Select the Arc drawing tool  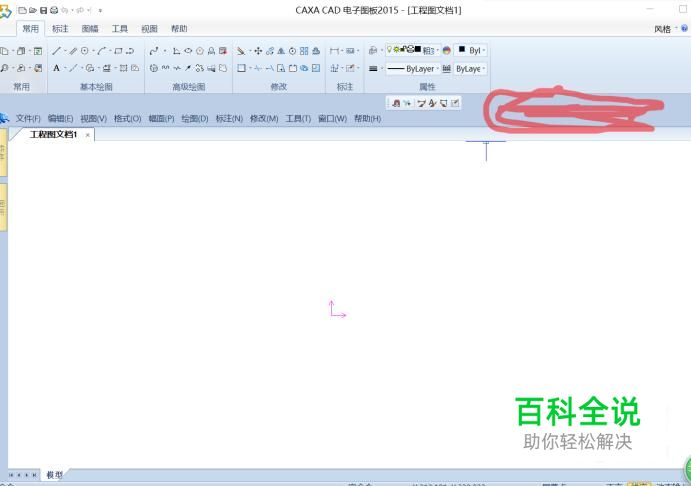[102, 51]
